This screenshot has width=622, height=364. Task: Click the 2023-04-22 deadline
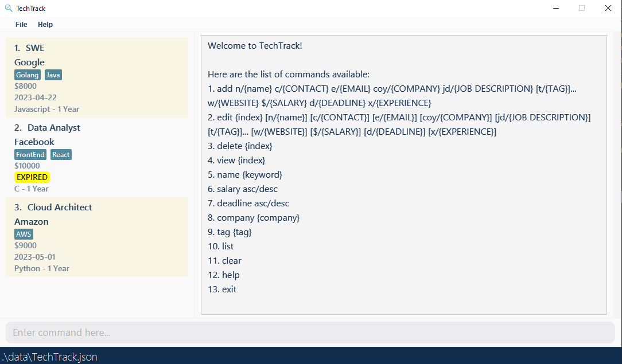(36, 97)
